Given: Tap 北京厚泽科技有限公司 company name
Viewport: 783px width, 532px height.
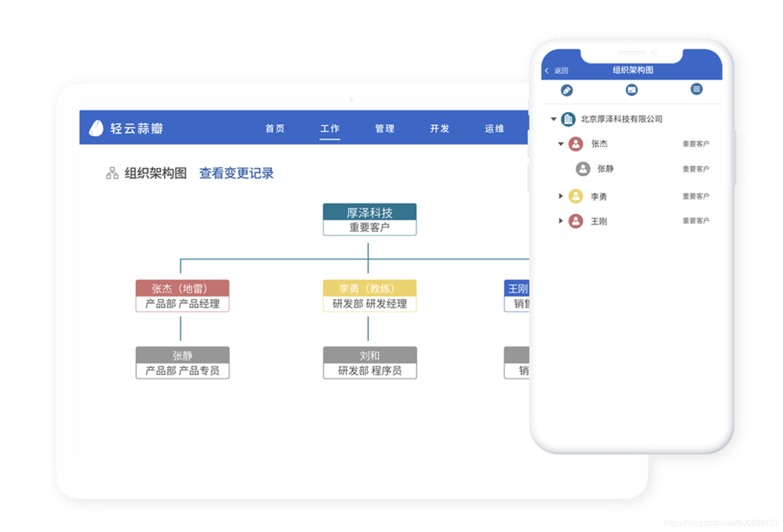Looking at the screenshot, I should (x=622, y=119).
